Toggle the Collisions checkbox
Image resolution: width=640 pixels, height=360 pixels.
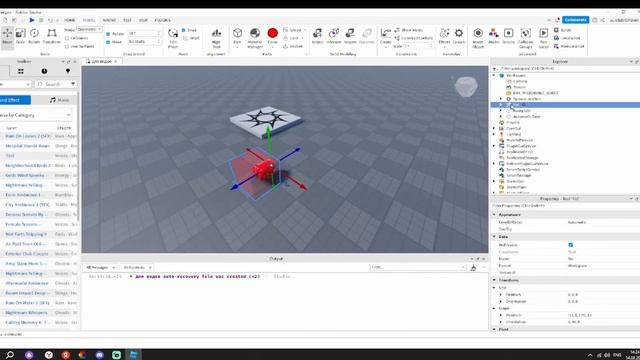click(x=67, y=38)
